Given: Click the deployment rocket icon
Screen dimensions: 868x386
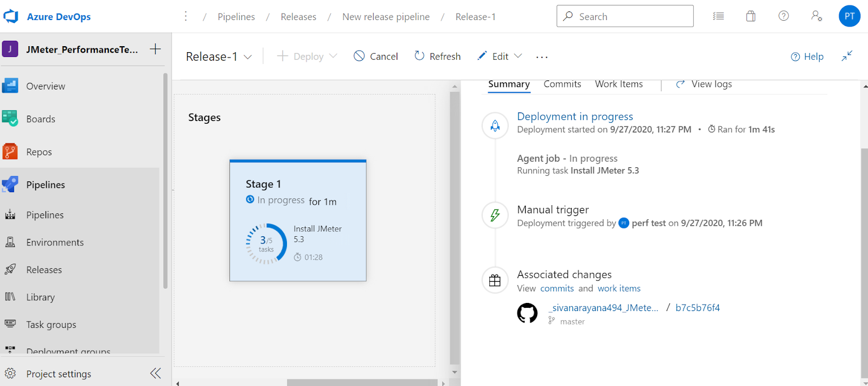Looking at the screenshot, I should pyautogui.click(x=495, y=125).
